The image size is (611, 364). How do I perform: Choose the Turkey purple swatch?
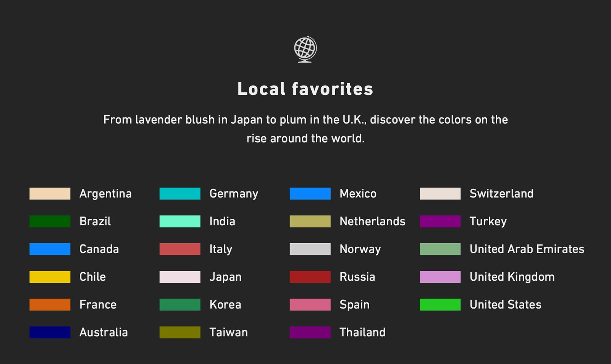(440, 222)
